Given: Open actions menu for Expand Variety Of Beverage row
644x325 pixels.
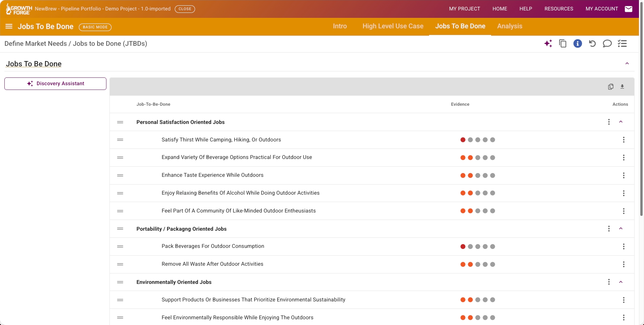Looking at the screenshot, I should (x=623, y=158).
